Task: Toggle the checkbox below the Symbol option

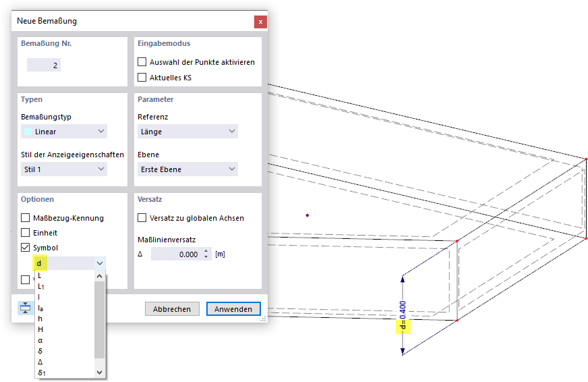Action: tap(25, 279)
